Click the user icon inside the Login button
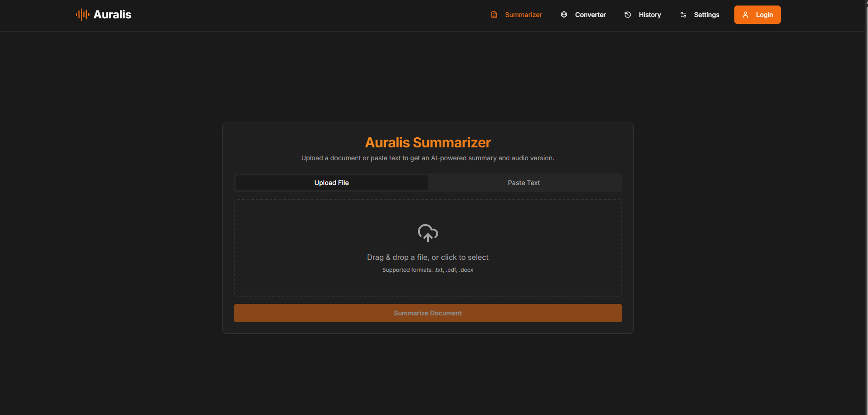The height and width of the screenshot is (415, 868). 746,14
